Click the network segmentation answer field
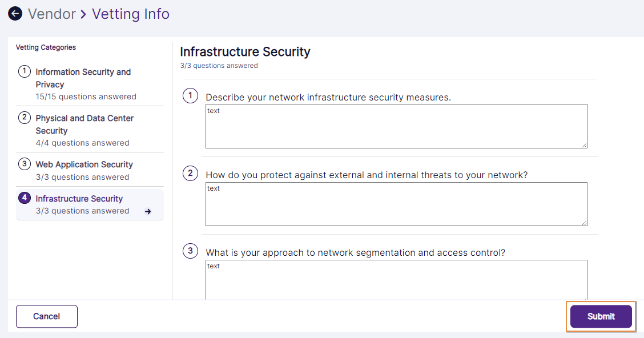 (396, 281)
